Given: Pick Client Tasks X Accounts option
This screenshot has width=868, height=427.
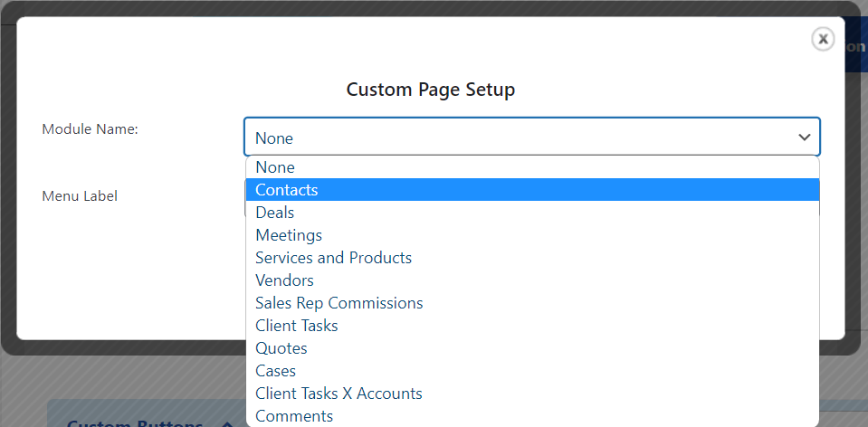Looking at the screenshot, I should (x=532, y=394).
